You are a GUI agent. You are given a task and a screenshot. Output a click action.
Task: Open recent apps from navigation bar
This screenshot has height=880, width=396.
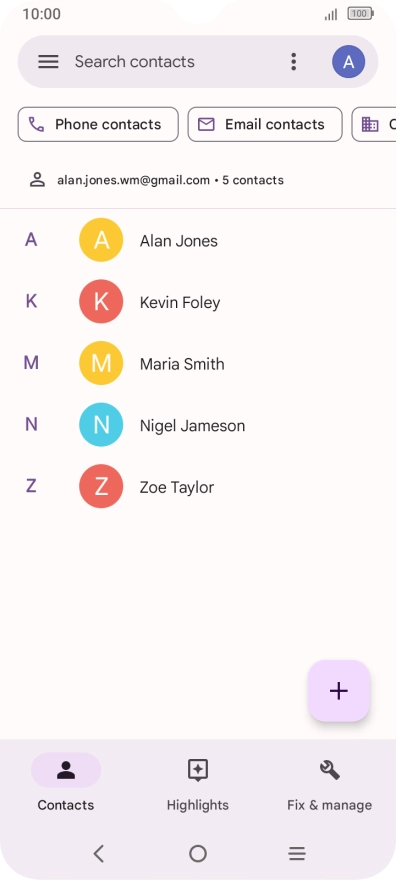pos(297,854)
